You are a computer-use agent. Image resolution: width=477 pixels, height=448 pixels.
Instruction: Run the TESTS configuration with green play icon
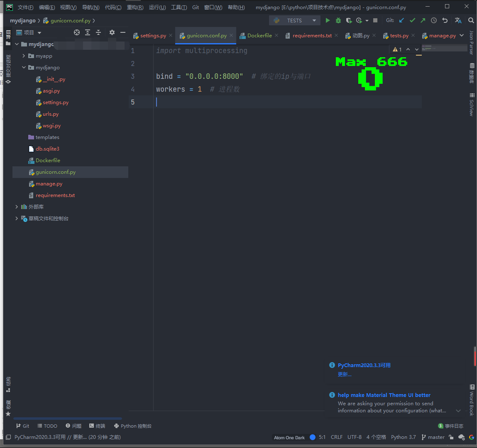(328, 20)
